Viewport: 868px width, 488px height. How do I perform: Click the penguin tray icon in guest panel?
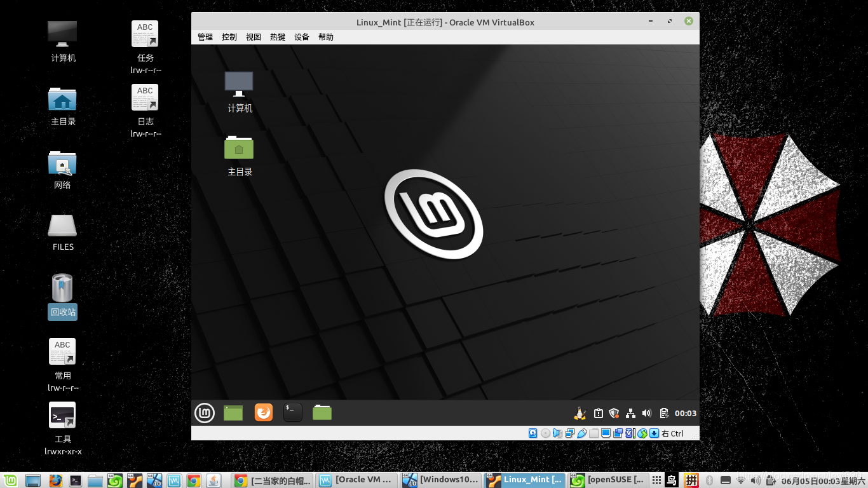(x=580, y=414)
